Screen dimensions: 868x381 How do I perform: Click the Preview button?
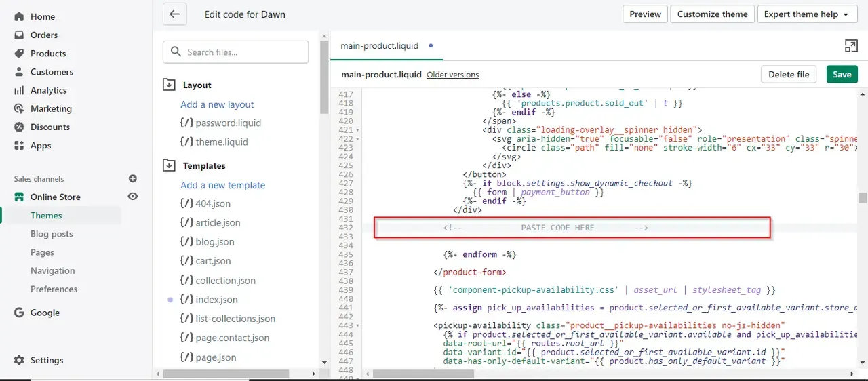[645, 14]
